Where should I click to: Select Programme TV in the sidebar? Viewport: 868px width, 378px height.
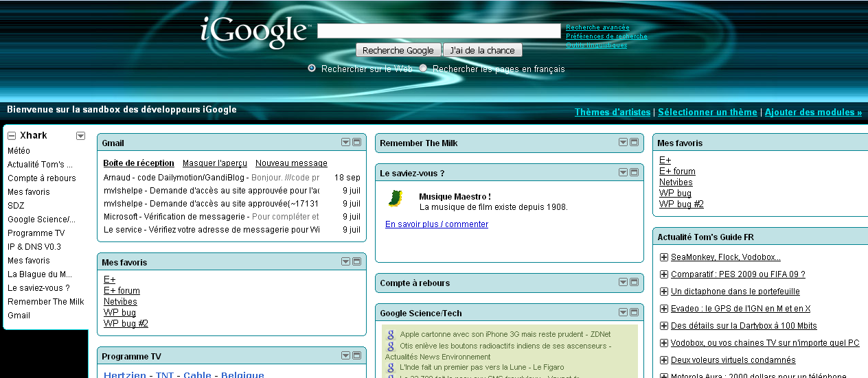point(36,233)
